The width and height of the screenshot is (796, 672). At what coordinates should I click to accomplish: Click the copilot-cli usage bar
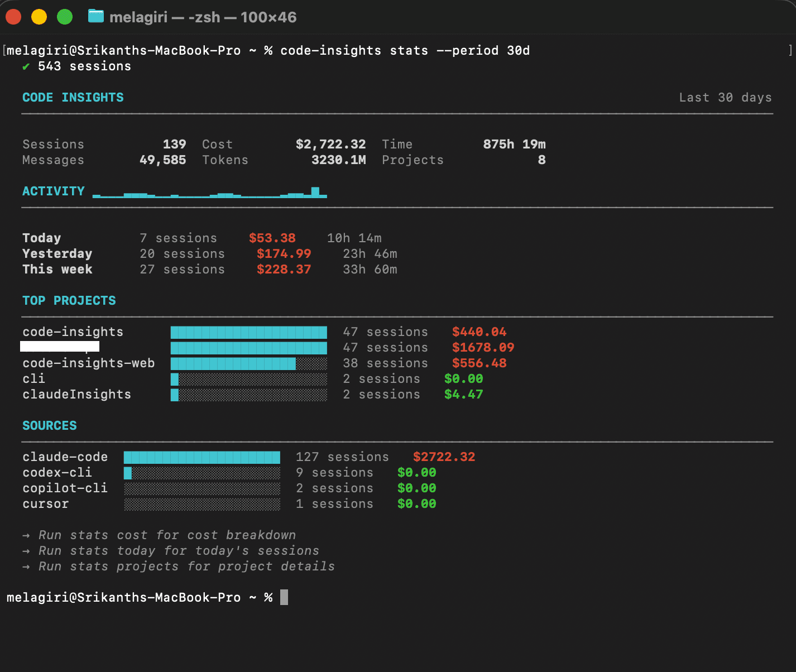pyautogui.click(x=201, y=488)
